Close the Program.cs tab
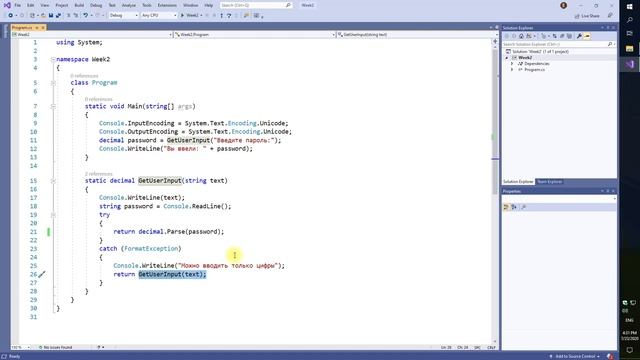Image resolution: width=640 pixels, height=360 pixels. pos(43,27)
